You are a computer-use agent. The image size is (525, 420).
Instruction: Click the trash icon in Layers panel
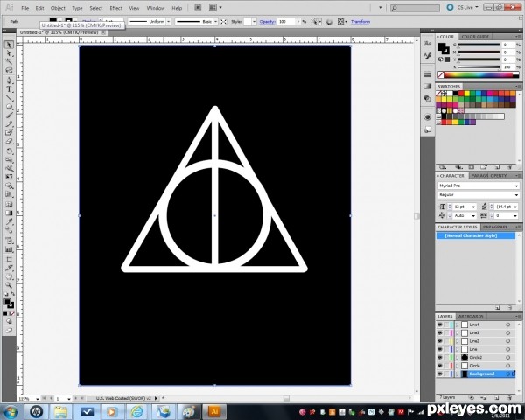(509, 397)
